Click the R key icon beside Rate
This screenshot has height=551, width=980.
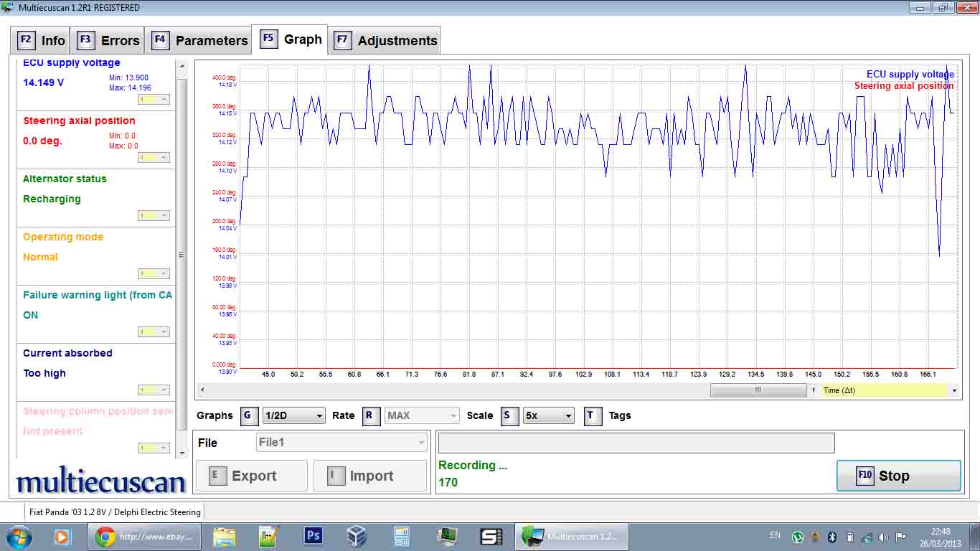(370, 415)
